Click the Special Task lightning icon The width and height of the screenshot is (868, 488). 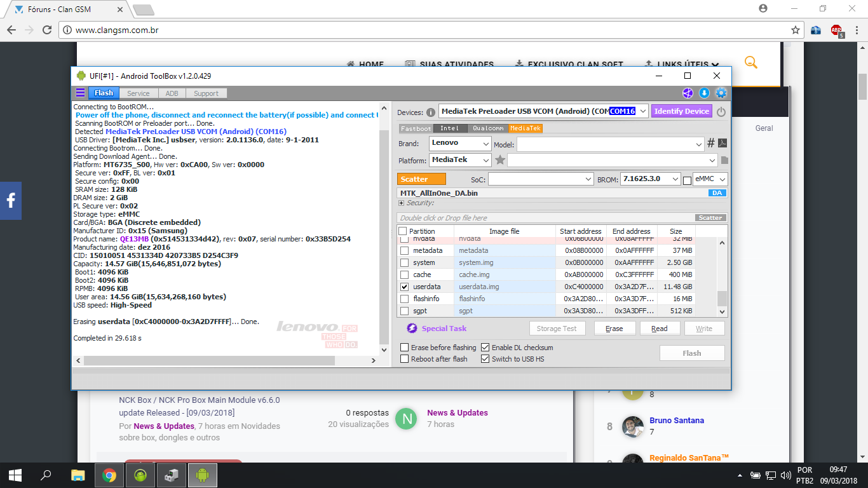point(412,328)
